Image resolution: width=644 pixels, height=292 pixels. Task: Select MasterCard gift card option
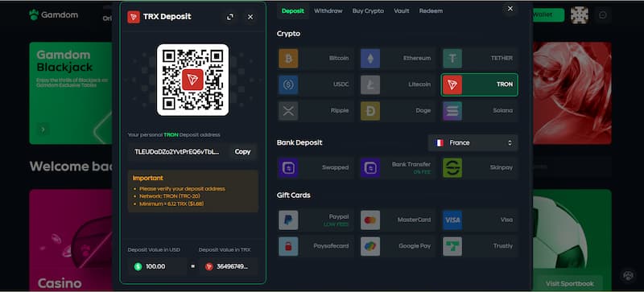click(398, 220)
